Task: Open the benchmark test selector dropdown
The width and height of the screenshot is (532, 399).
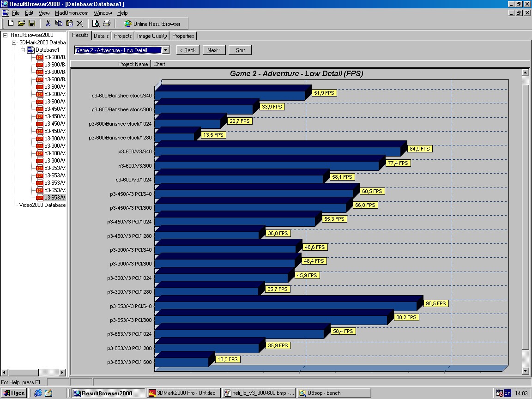Action: [165, 50]
